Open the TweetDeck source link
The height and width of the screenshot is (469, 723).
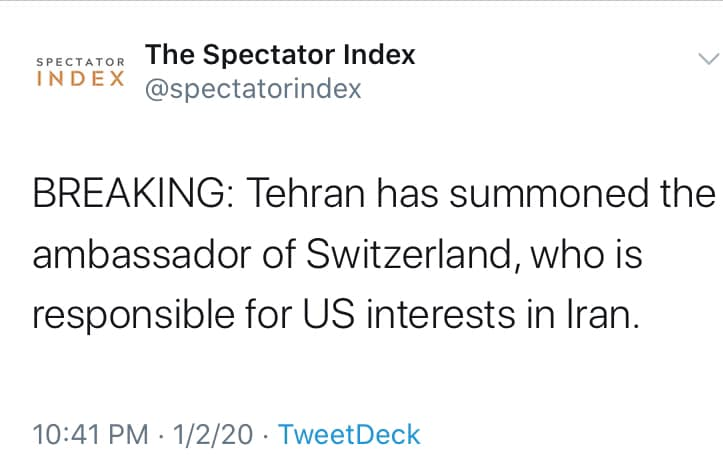[x=349, y=434]
